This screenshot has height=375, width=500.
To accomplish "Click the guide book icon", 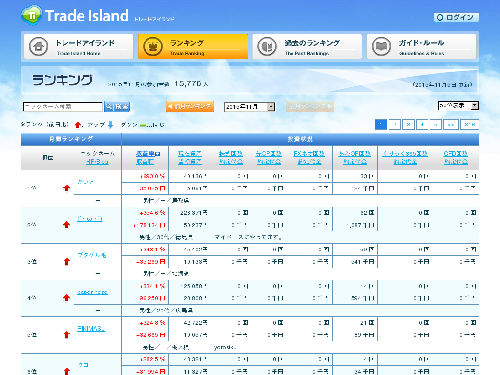I will 381,46.
